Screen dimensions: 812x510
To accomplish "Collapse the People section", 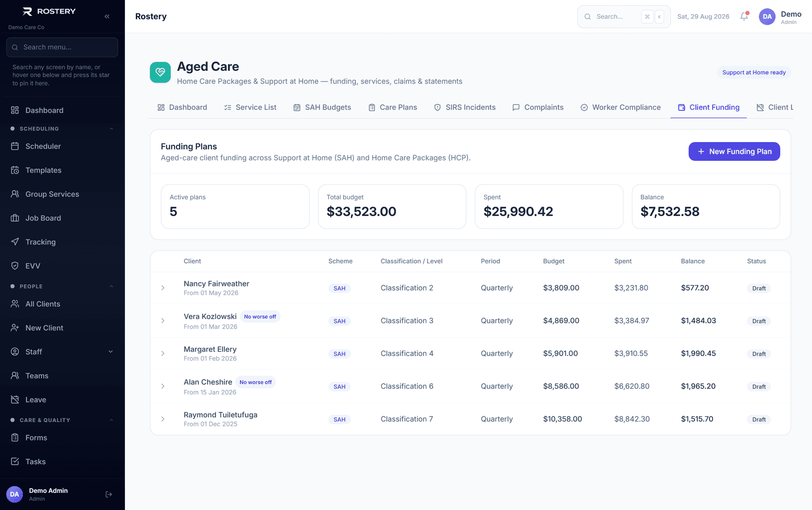I will pyautogui.click(x=111, y=286).
